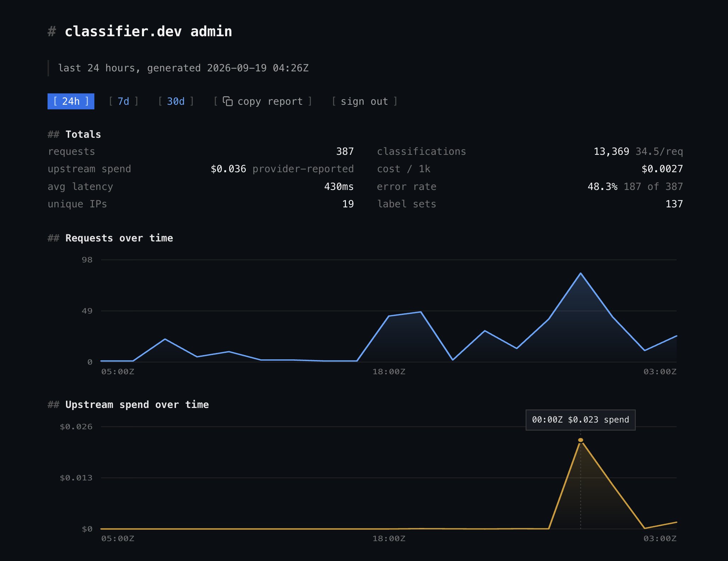The width and height of the screenshot is (728, 561).
Task: Click the generated 2026-09-19 04:26Z timestamp line
Action: tap(183, 68)
